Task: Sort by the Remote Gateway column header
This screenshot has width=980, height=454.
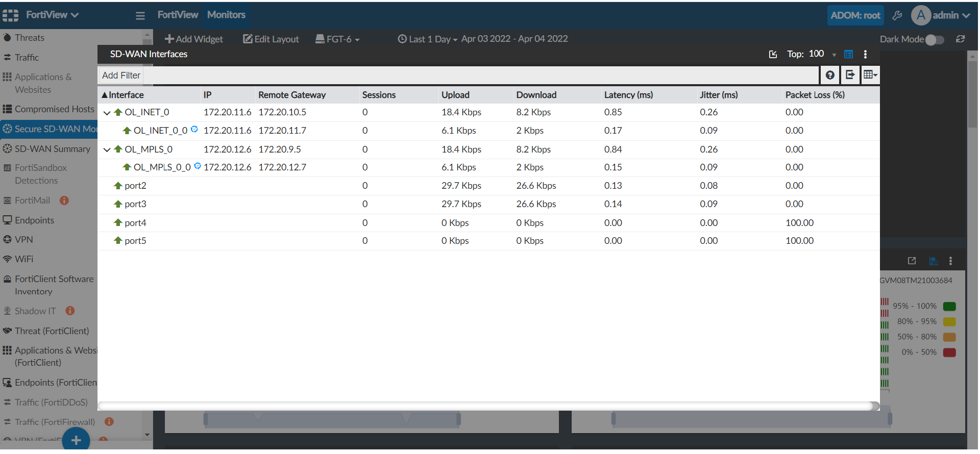Action: (292, 95)
